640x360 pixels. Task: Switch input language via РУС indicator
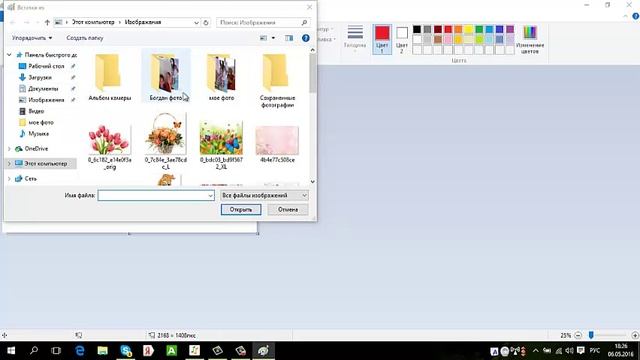coord(595,351)
